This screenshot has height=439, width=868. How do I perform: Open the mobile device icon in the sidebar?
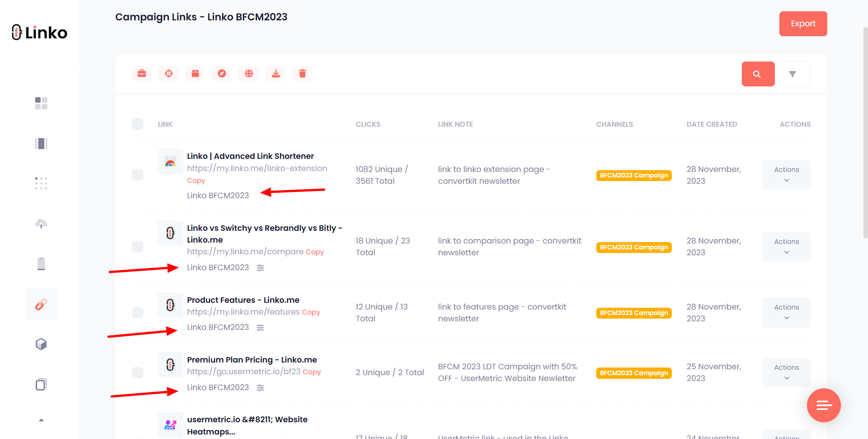tap(41, 264)
